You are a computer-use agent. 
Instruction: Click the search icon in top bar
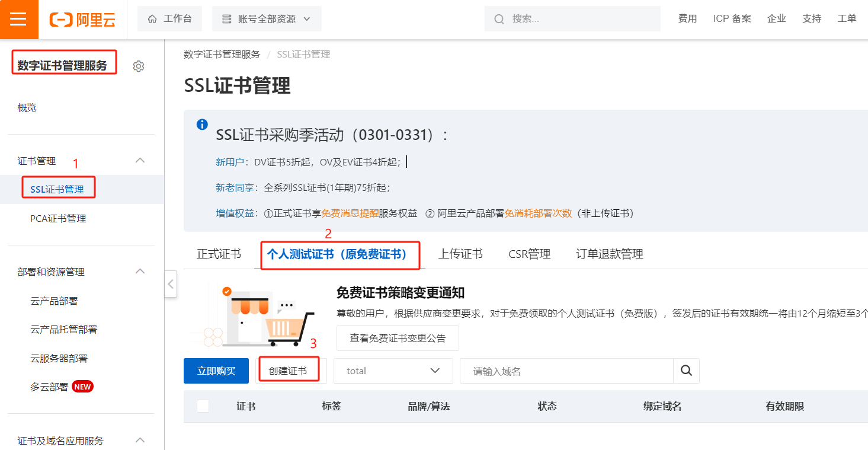point(499,19)
